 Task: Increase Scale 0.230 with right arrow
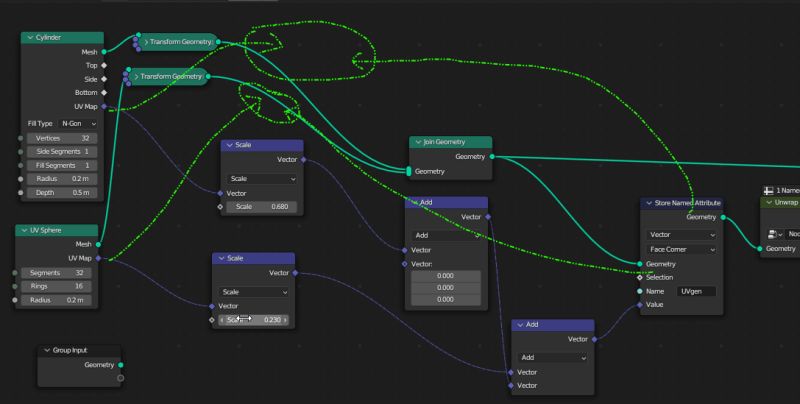pos(285,320)
